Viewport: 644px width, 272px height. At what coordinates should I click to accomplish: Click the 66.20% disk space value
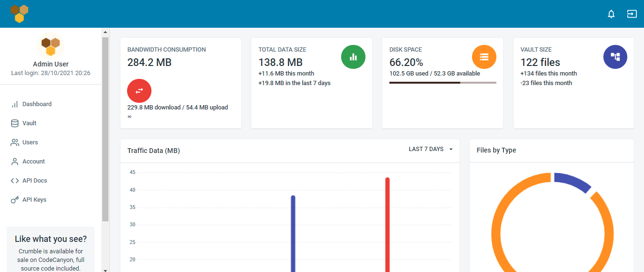406,62
